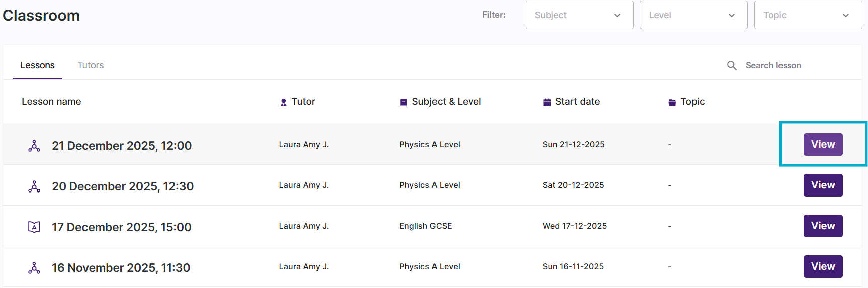This screenshot has width=868, height=288.
Task: View the 21 December 2025 lesson
Action: (823, 144)
